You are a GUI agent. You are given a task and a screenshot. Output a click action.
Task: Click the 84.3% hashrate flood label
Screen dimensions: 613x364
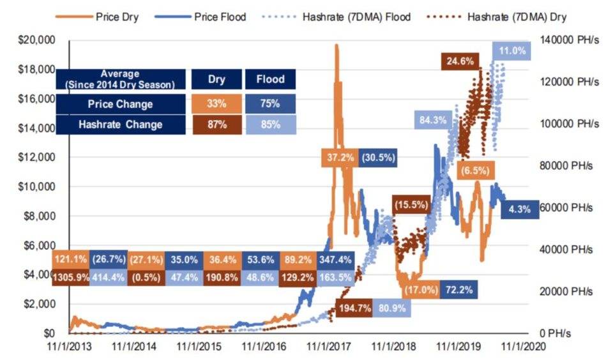(x=433, y=120)
